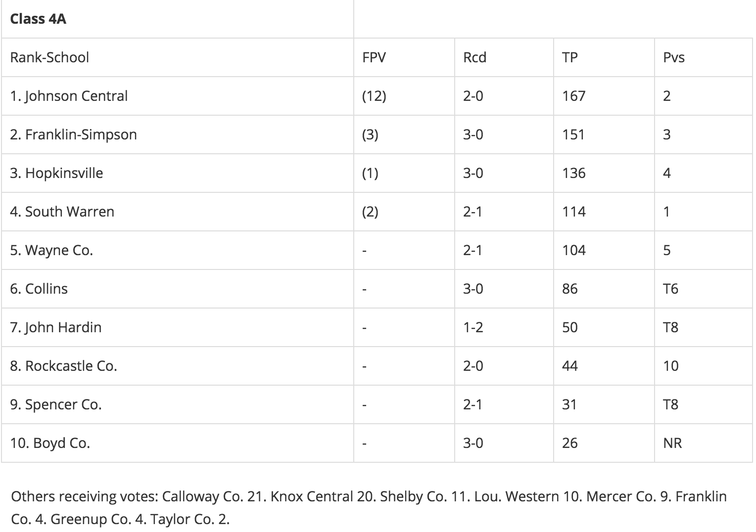Select the Spencer Co. row
This screenshot has width=756, height=532.
[x=377, y=404]
